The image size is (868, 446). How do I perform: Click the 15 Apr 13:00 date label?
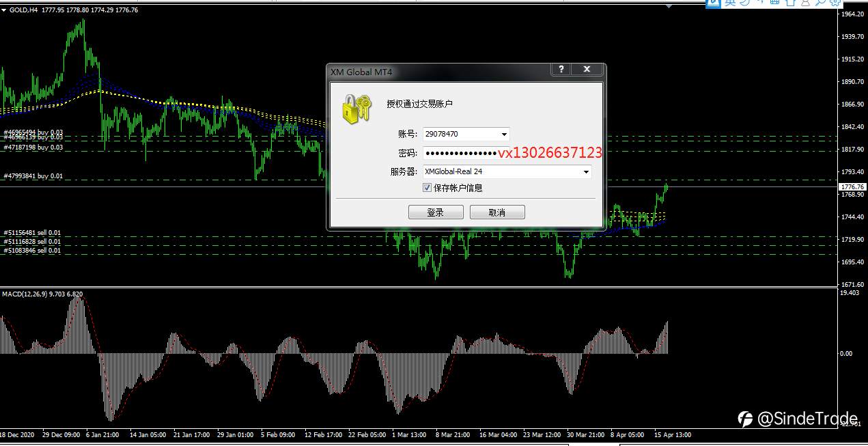pyautogui.click(x=674, y=434)
